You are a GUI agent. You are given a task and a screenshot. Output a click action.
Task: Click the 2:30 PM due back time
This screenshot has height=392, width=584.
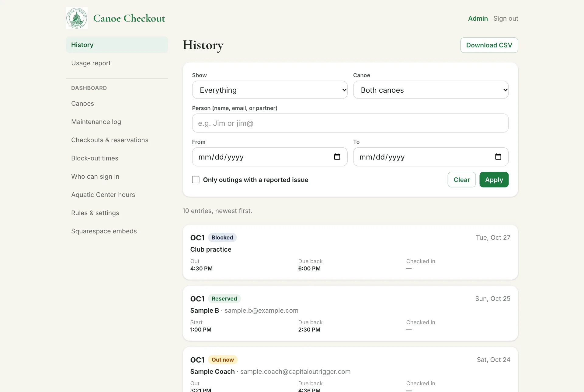pyautogui.click(x=309, y=330)
